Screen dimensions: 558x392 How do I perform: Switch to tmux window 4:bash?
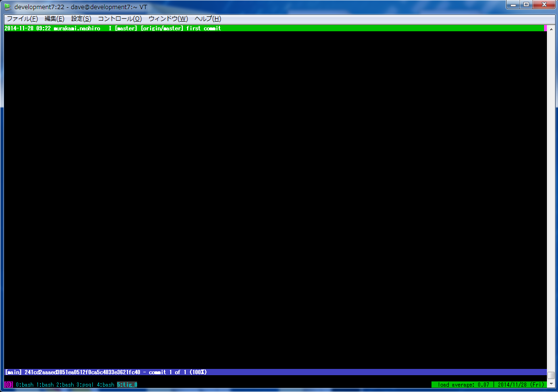click(x=105, y=385)
